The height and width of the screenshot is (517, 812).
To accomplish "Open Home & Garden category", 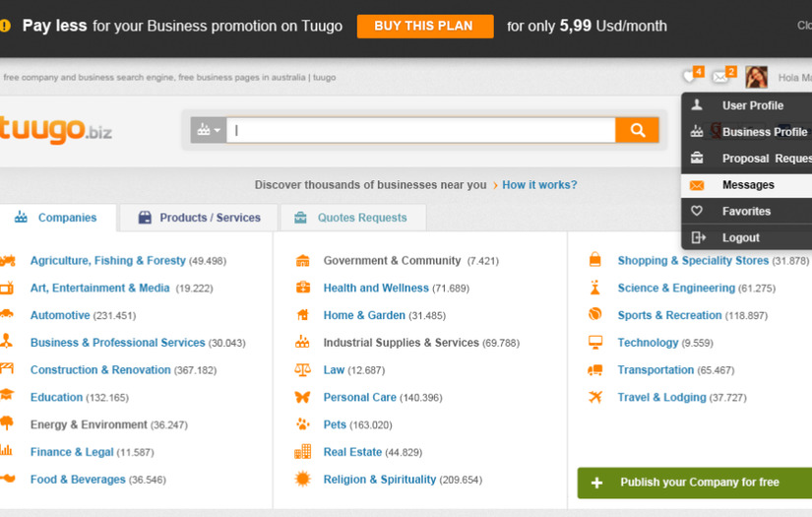I will click(364, 315).
